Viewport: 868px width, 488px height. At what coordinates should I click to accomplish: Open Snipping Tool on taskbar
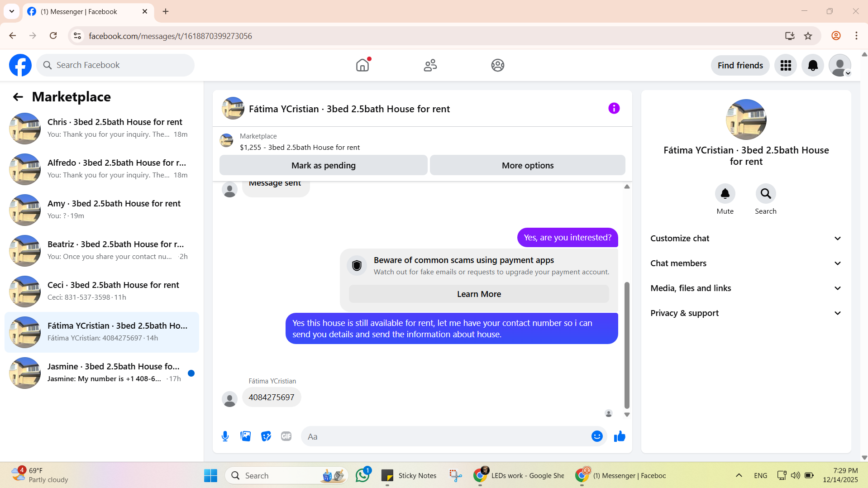[455, 475]
